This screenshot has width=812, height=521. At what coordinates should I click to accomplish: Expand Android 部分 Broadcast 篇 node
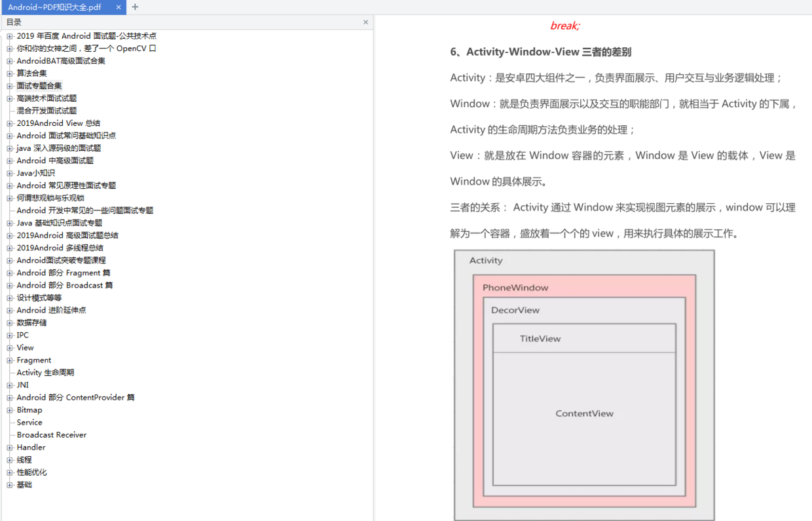coord(10,285)
